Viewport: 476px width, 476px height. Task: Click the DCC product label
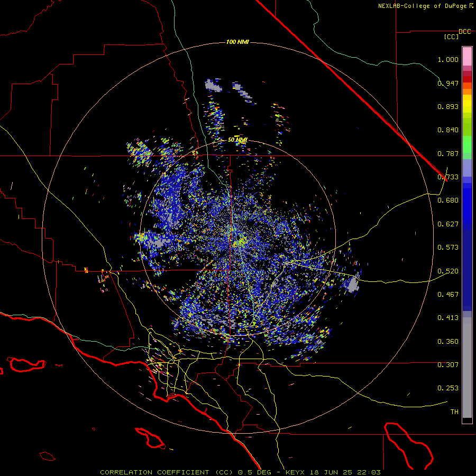pyautogui.click(x=465, y=32)
